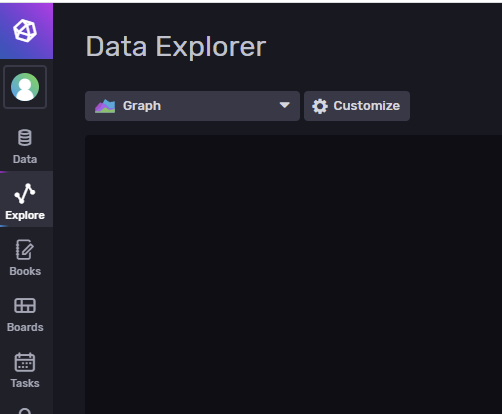Open the Tasks label in sidebar
Image resolution: width=502 pixels, height=414 pixels.
click(x=25, y=383)
